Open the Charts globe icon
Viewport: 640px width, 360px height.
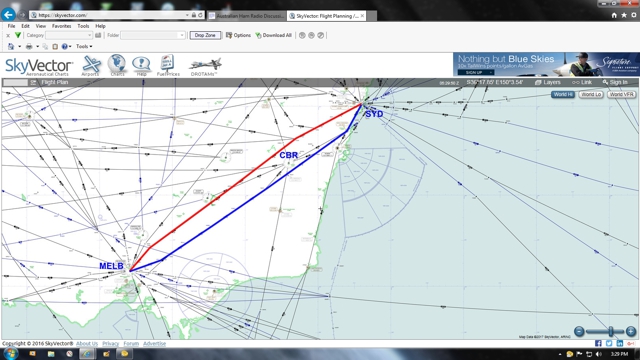coord(117,65)
